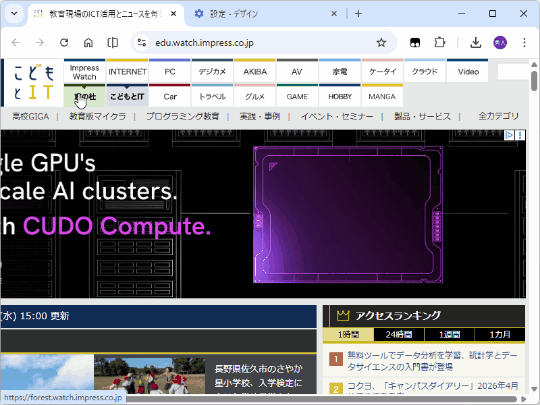
Task: View site information icon in address bar
Action: click(142, 43)
